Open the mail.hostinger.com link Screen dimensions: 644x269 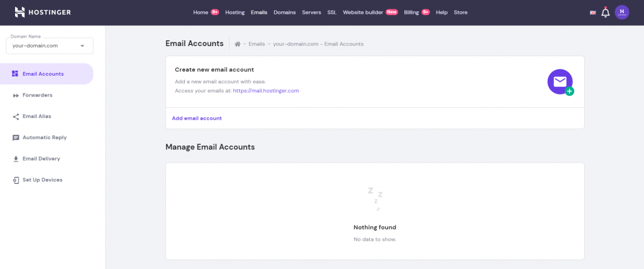265,91
